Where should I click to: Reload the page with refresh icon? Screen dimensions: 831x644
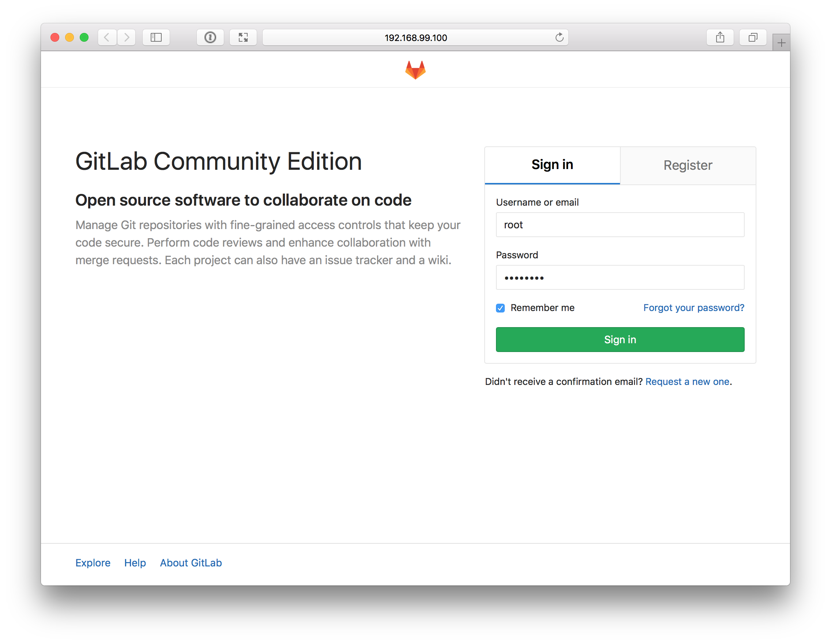pyautogui.click(x=559, y=37)
